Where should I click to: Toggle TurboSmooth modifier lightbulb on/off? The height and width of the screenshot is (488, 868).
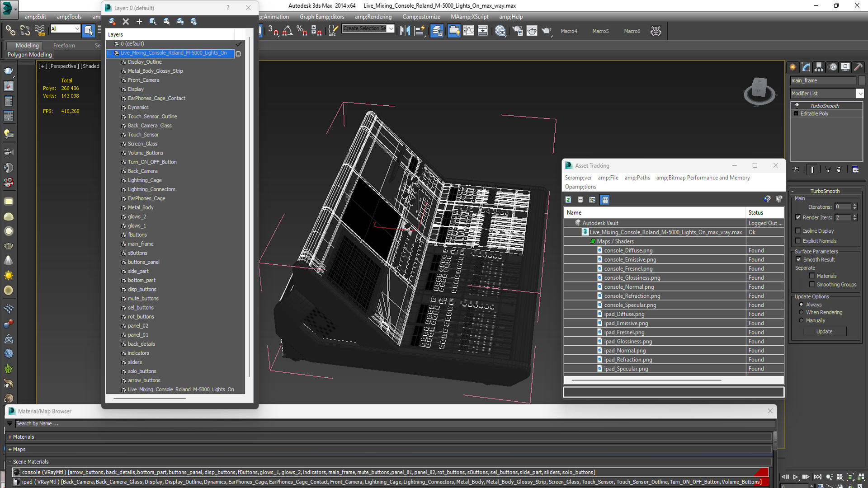[797, 106]
